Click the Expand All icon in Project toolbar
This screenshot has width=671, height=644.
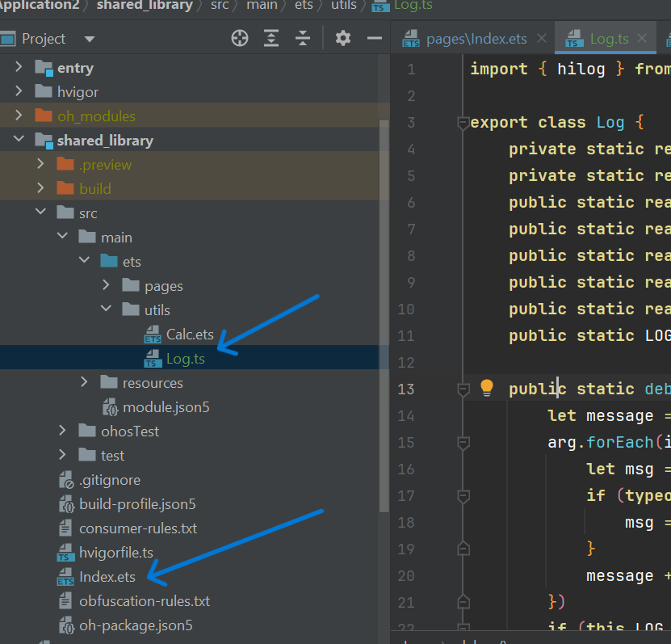coord(271,38)
